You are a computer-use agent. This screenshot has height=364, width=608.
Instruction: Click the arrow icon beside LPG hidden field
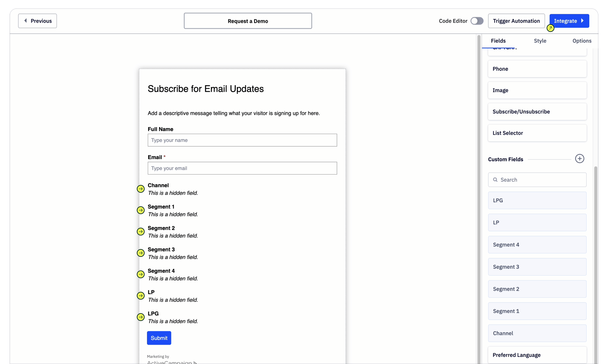tap(141, 317)
